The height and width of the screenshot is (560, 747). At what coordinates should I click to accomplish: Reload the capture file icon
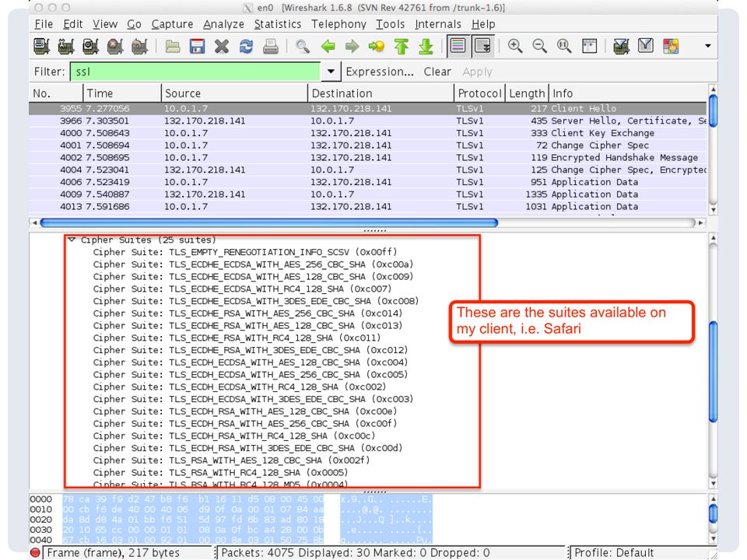(x=247, y=46)
